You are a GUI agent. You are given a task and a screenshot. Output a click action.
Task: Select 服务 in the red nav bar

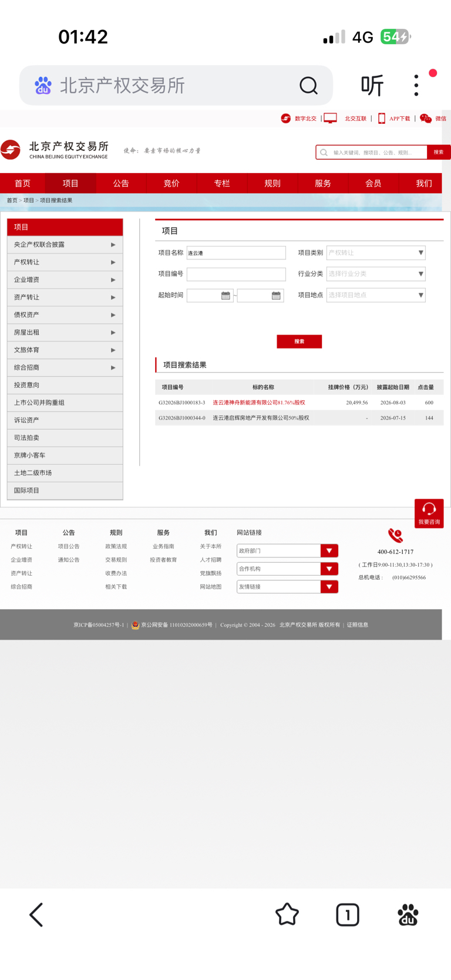click(x=323, y=184)
